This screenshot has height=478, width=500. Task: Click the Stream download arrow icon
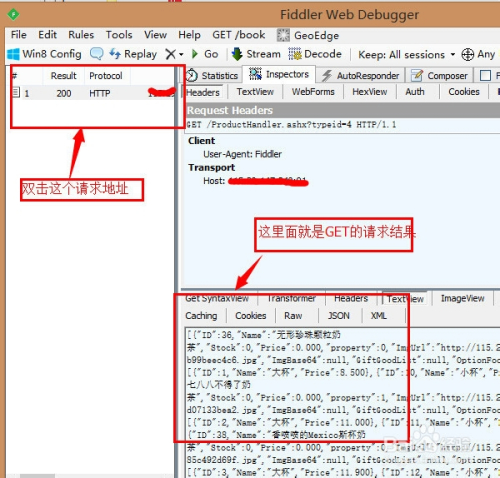(x=237, y=54)
